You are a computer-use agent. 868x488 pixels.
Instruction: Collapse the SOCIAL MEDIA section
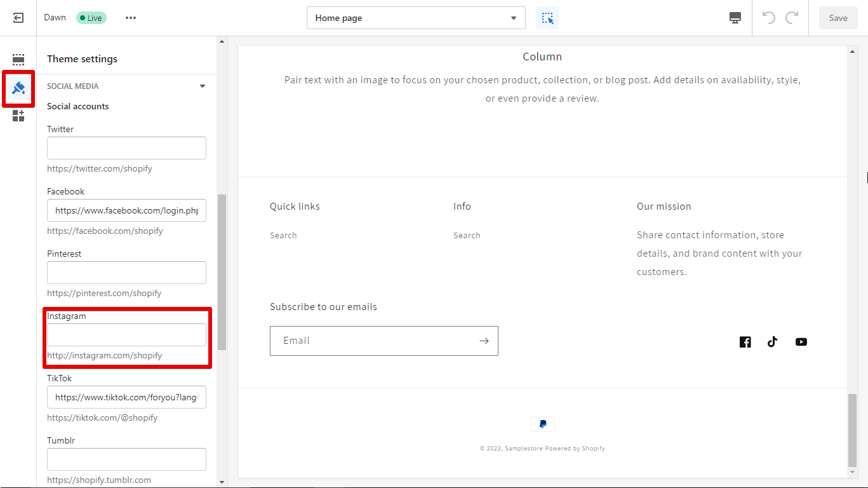pos(202,85)
